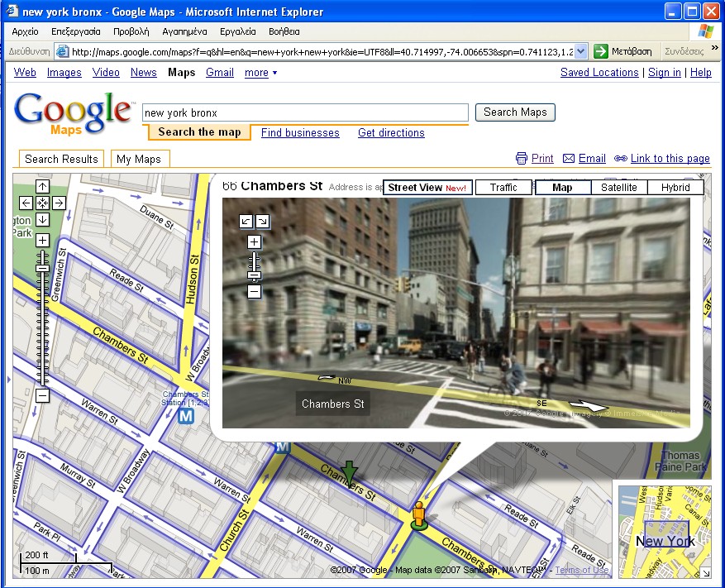Screen dimensions: 725x588
Task: Zoom in on the main map
Action: coord(42,241)
